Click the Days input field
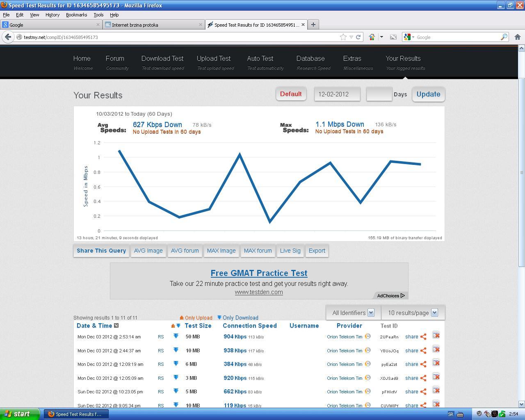 [379, 94]
